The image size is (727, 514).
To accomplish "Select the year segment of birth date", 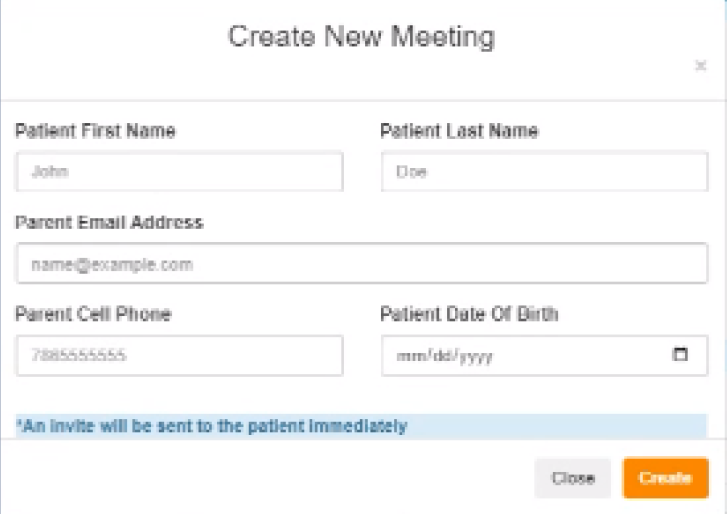I will click(x=476, y=356).
